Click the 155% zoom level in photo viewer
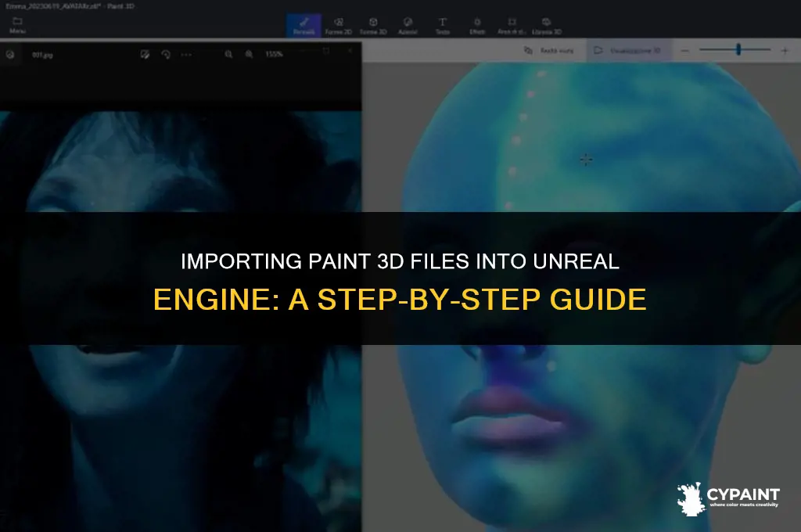The width and height of the screenshot is (801, 532). [274, 54]
